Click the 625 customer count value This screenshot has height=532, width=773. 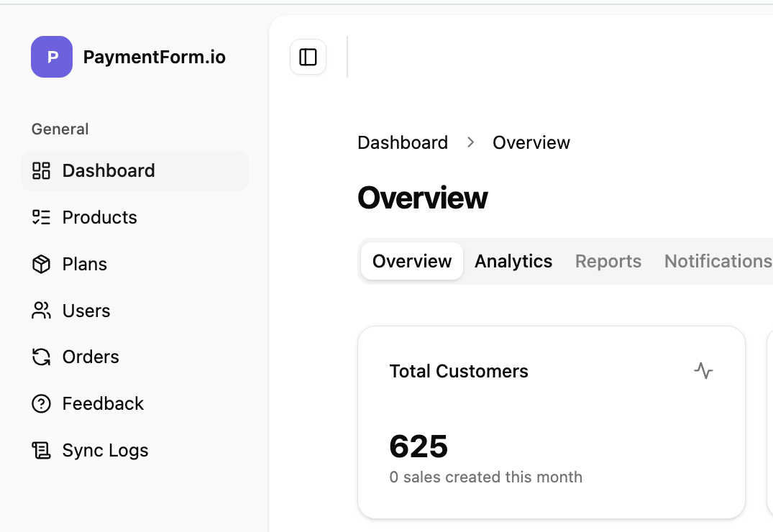pyautogui.click(x=418, y=446)
